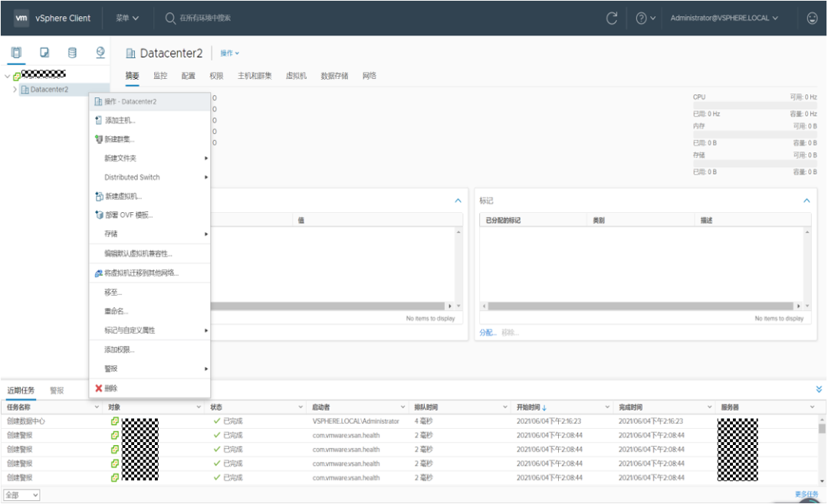This screenshot has height=504, width=828.
Task: Click in the global search field
Action: click(x=205, y=18)
